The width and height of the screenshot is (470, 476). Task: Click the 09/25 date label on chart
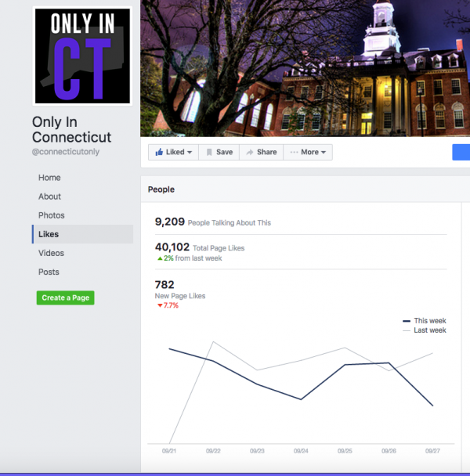click(345, 451)
